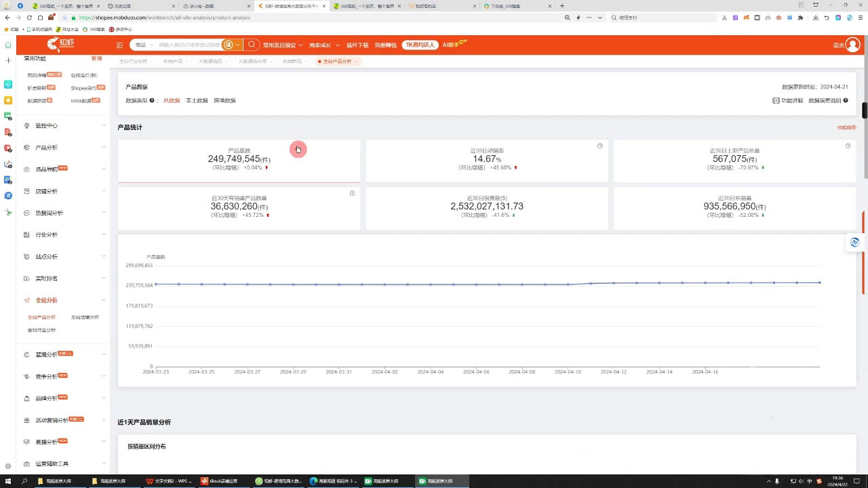Image resolution: width=868 pixels, height=488 pixels.
Task: Open the floating customer service icon on right edge
Action: (x=854, y=242)
